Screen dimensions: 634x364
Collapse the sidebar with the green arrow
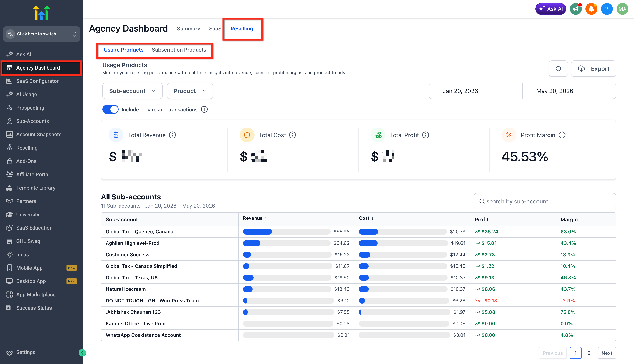click(x=82, y=353)
